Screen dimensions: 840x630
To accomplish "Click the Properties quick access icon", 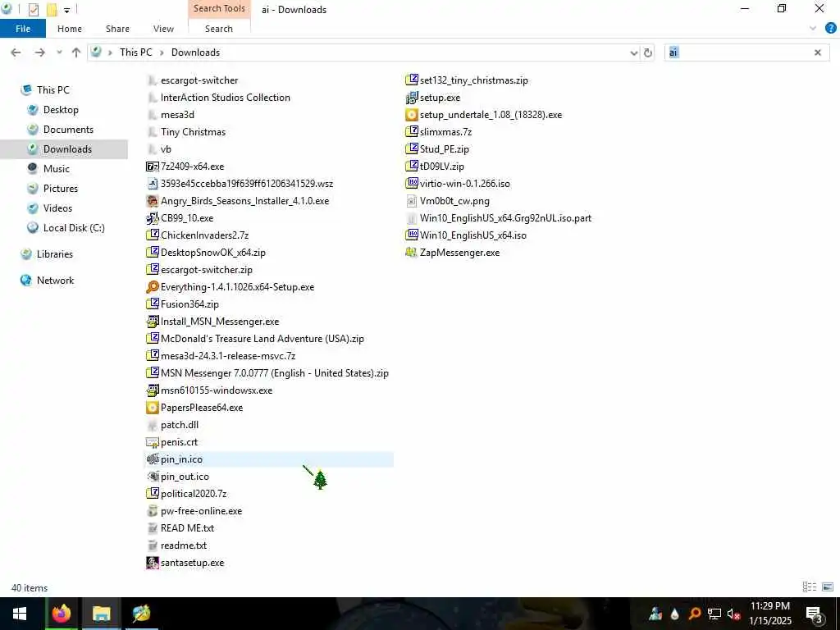I will click(33, 9).
